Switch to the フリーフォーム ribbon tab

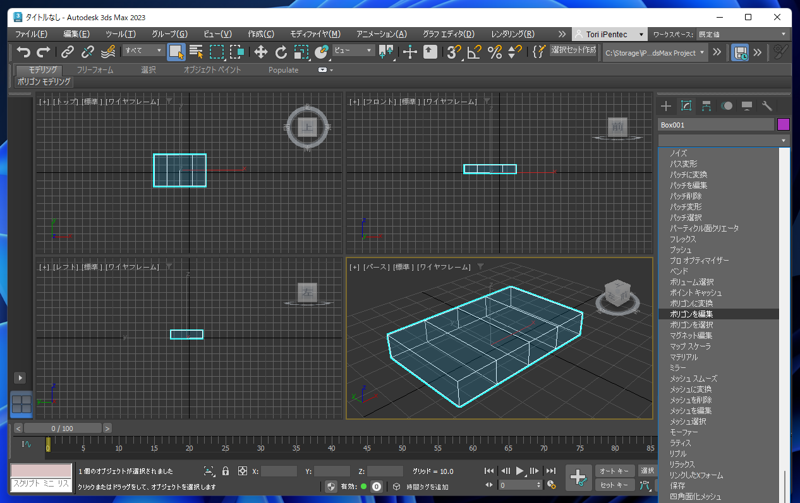[95, 70]
